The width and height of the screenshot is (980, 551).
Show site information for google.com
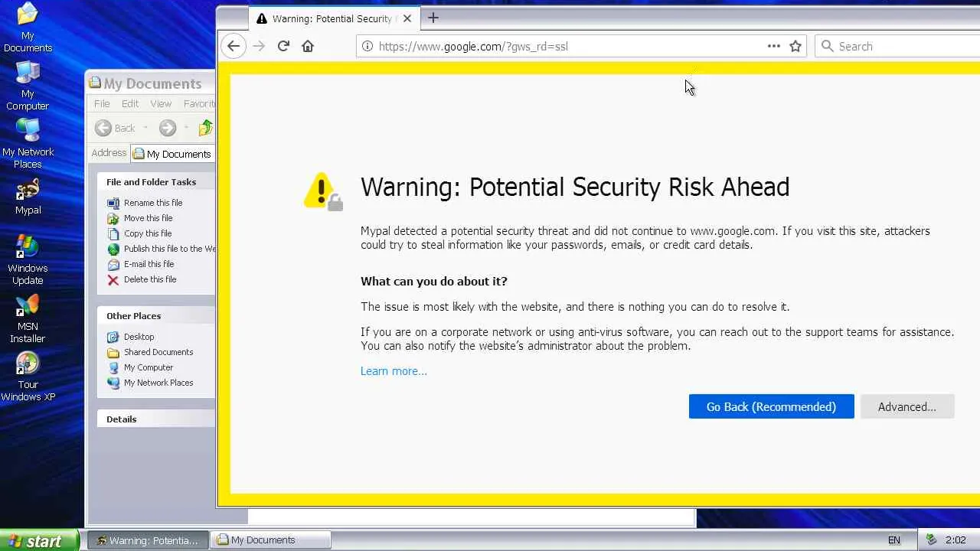(367, 46)
